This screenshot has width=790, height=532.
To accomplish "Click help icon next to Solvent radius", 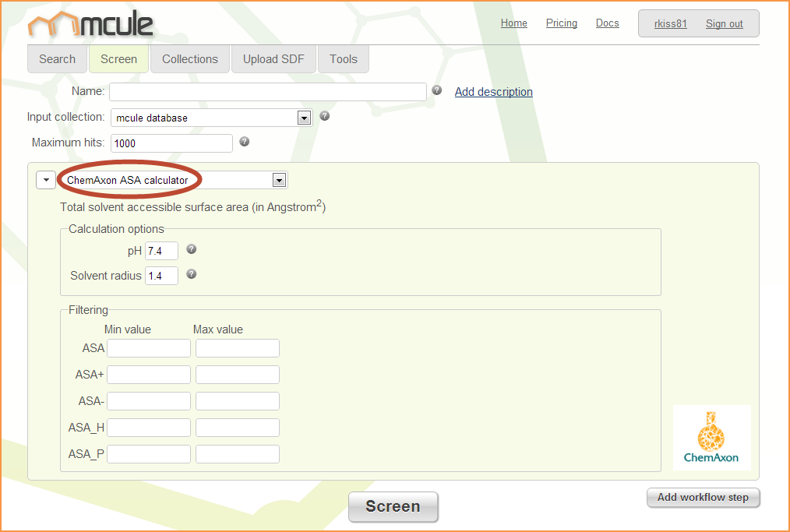I will [x=191, y=274].
